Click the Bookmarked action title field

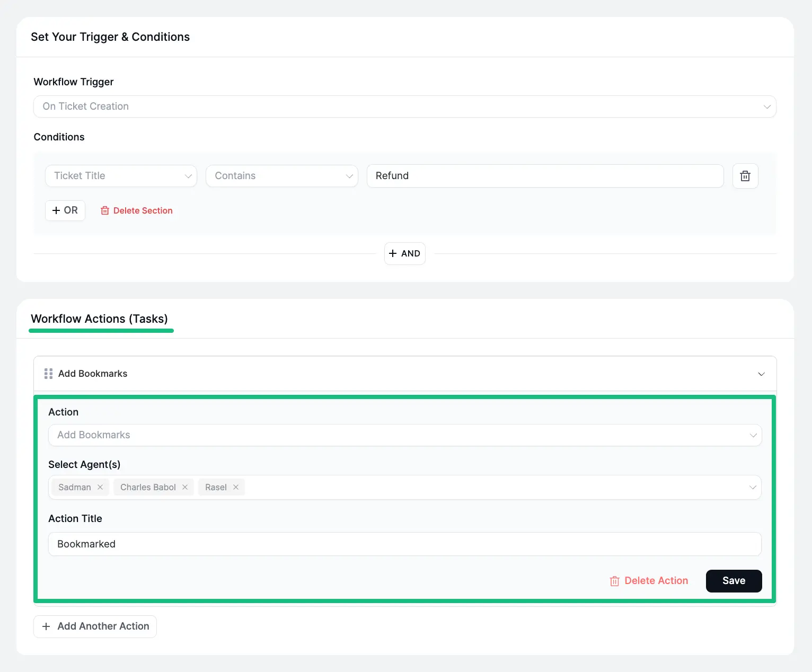[x=404, y=544]
